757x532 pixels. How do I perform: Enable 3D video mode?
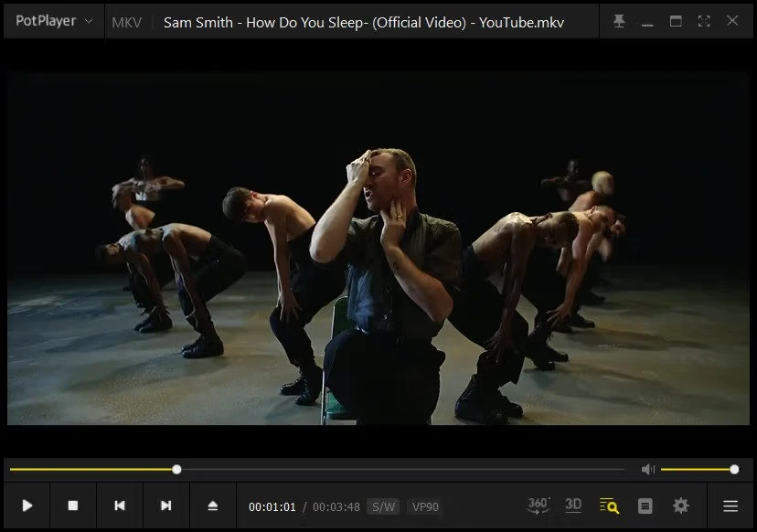tap(573, 505)
